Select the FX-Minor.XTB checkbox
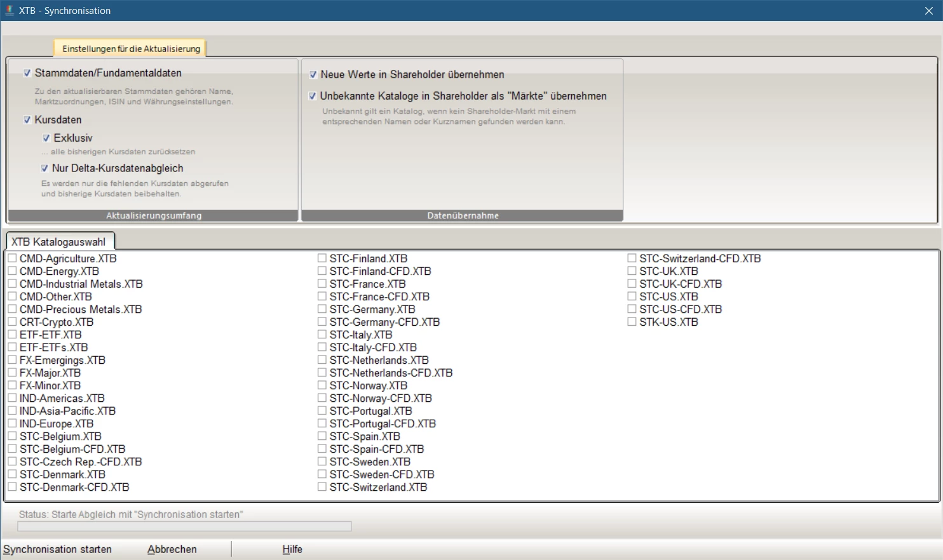Image resolution: width=943 pixels, height=560 pixels. [12, 385]
